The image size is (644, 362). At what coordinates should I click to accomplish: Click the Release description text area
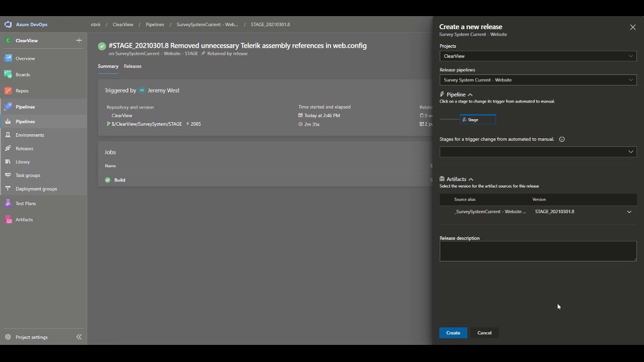tap(538, 251)
